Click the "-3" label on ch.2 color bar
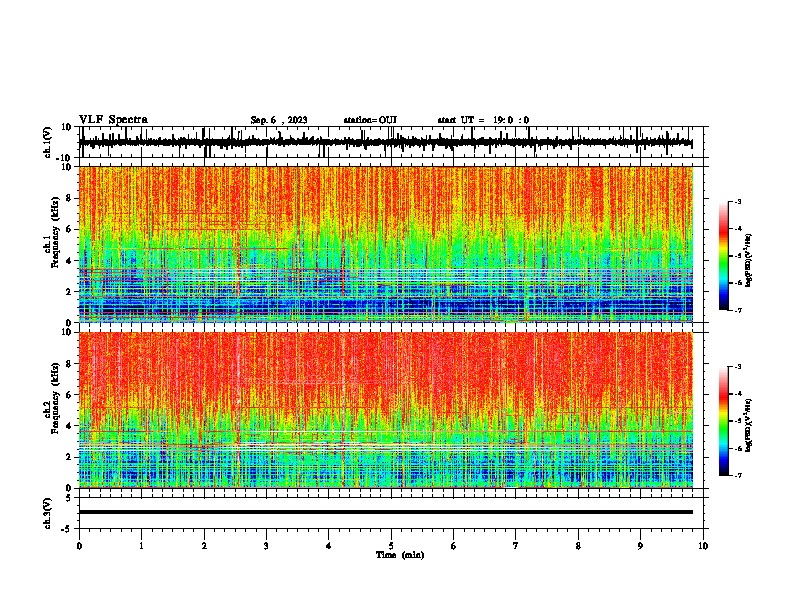Viewport: 792px width, 612px height. tap(738, 367)
